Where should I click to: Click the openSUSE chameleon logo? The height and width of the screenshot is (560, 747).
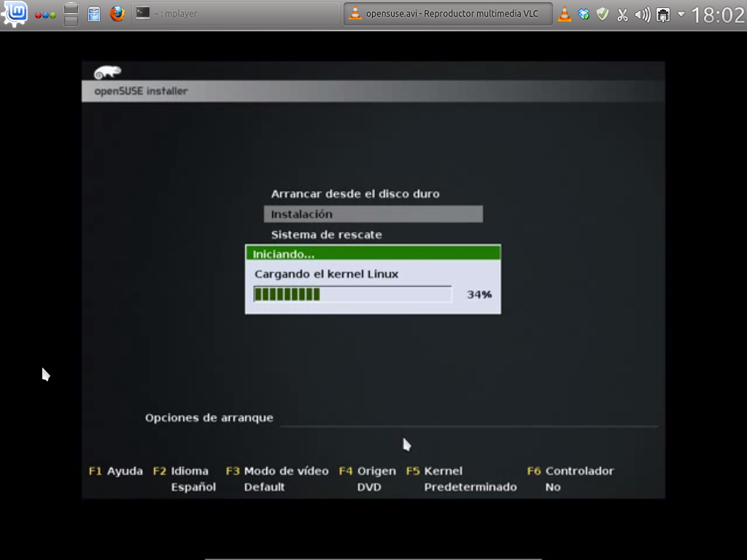tap(108, 72)
